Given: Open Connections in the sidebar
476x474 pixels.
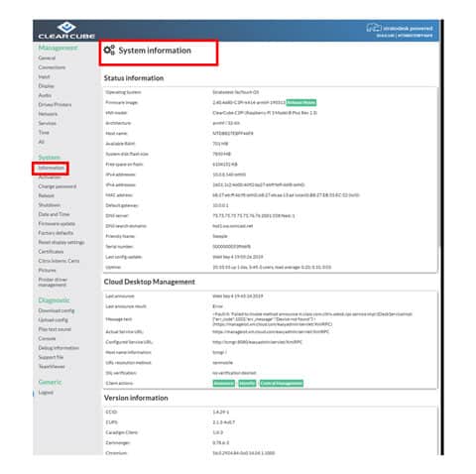Looking at the screenshot, I should [52, 67].
